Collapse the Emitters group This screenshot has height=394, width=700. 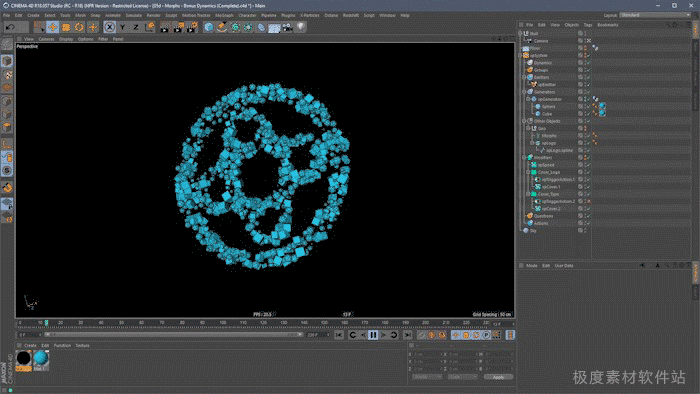pyautogui.click(x=524, y=77)
